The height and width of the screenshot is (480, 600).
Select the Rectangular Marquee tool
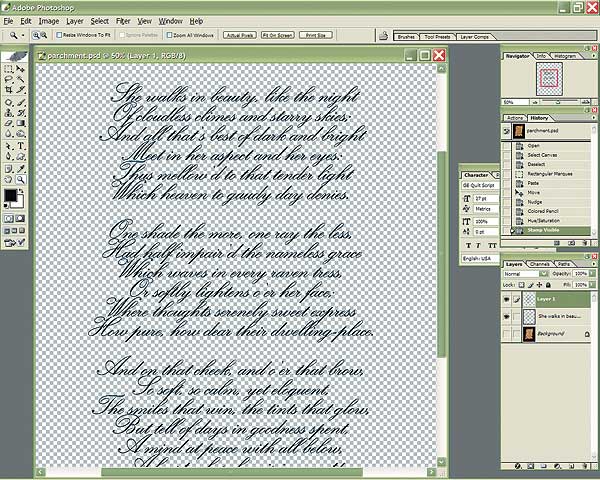8,69
